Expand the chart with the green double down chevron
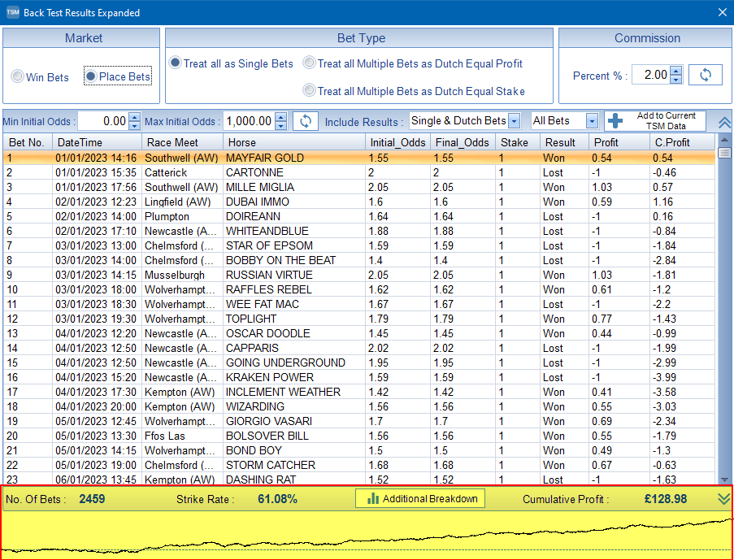This screenshot has width=734, height=560. click(724, 499)
